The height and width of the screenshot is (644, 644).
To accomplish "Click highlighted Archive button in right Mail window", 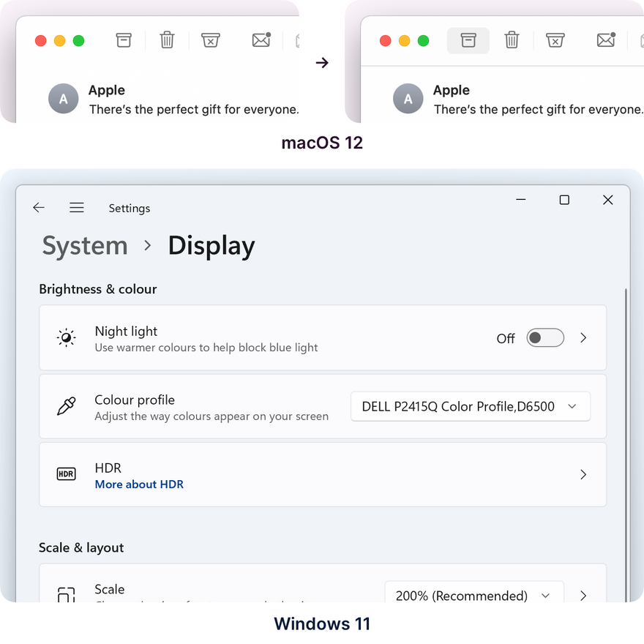I will point(468,41).
